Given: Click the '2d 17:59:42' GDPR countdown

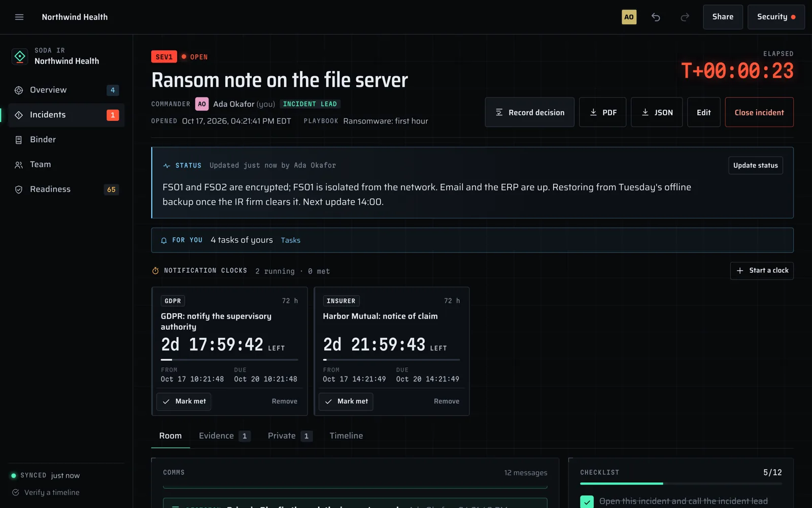Looking at the screenshot, I should (x=212, y=344).
